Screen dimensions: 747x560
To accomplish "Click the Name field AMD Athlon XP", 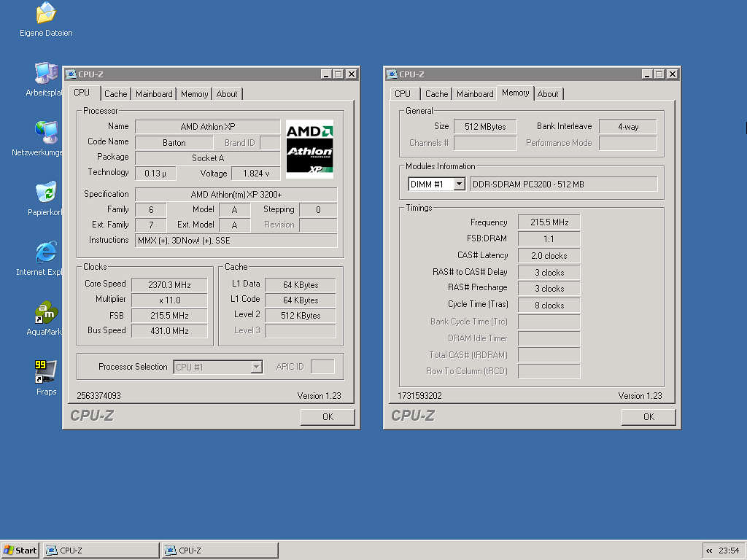I will click(208, 127).
